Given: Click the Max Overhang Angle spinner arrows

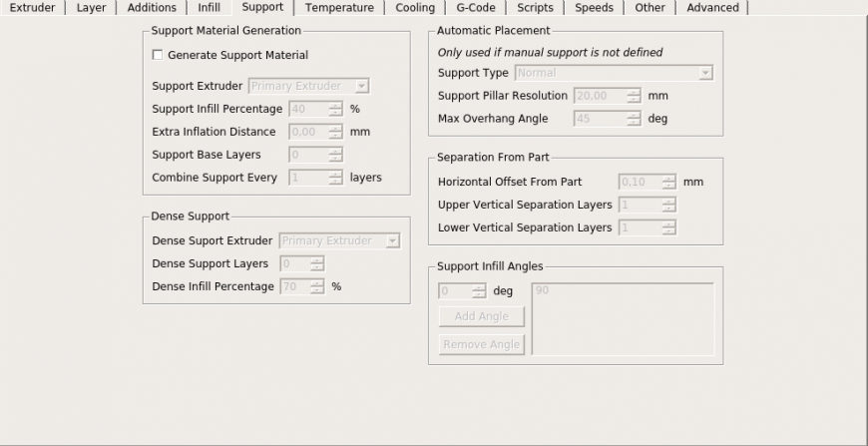Looking at the screenshot, I should [634, 119].
